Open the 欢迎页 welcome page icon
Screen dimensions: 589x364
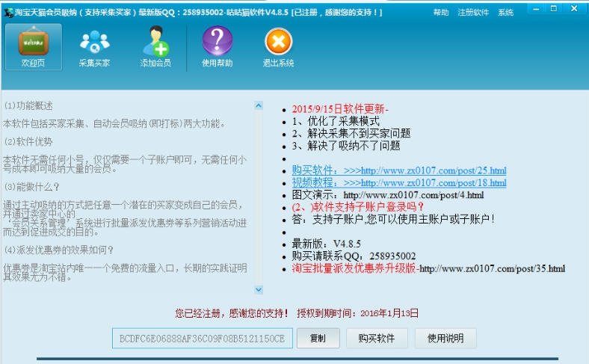click(x=34, y=47)
